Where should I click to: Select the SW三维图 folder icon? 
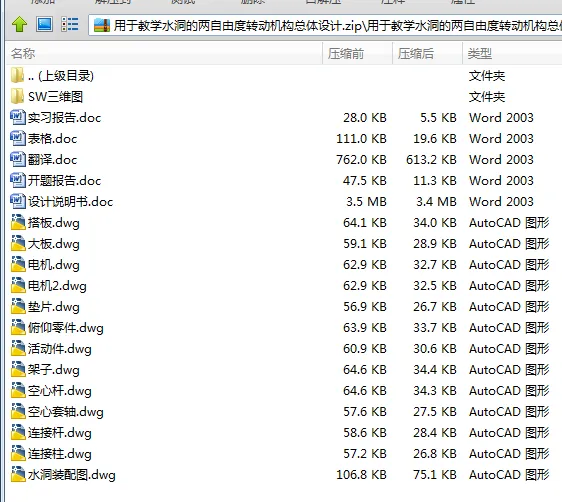click(x=18, y=96)
